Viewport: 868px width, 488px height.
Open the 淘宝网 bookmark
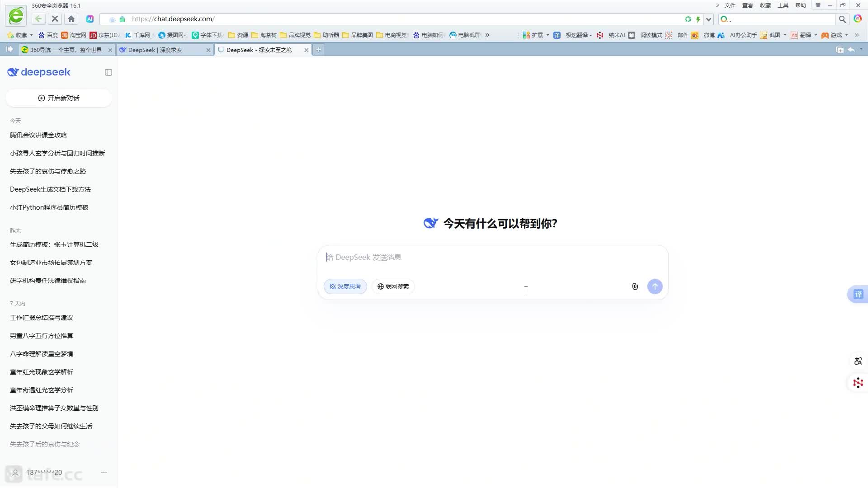click(x=74, y=35)
